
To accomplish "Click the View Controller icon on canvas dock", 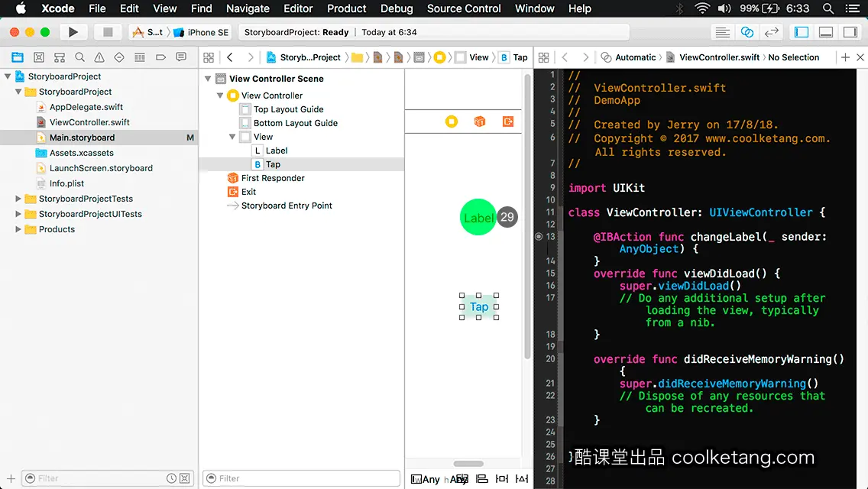I will click(452, 121).
